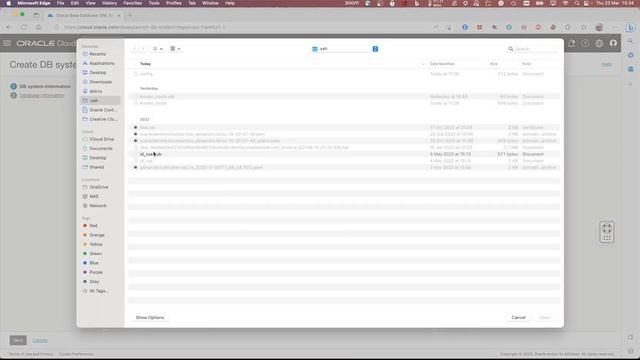Image resolution: width=640 pixels, height=360 pixels.
Task: Filter by the Blue tag
Action: (94, 263)
